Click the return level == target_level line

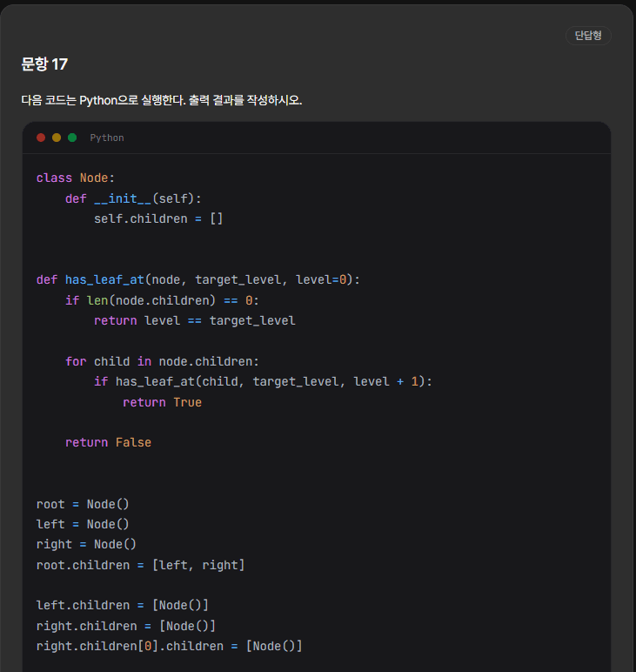point(195,320)
